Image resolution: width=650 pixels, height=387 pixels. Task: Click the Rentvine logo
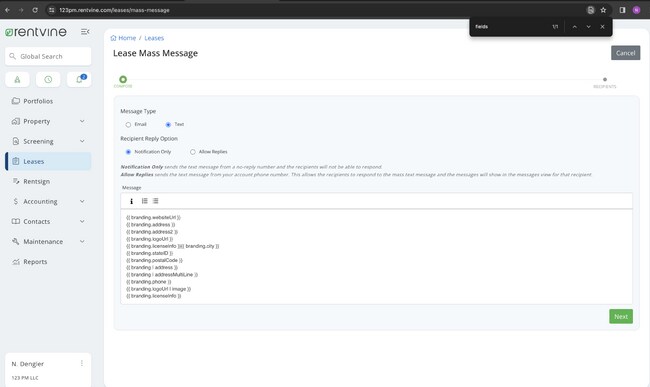click(36, 32)
